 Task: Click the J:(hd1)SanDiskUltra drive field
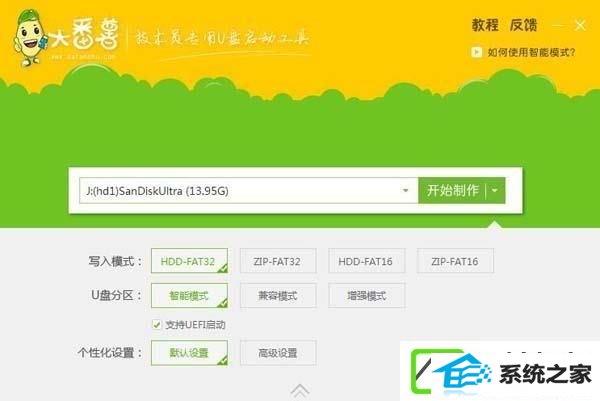[x=240, y=190]
